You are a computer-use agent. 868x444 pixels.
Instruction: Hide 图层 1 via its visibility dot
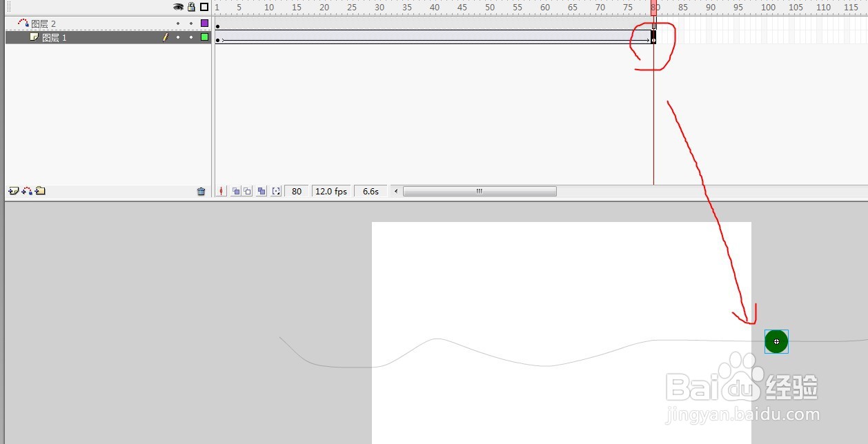[x=178, y=37]
